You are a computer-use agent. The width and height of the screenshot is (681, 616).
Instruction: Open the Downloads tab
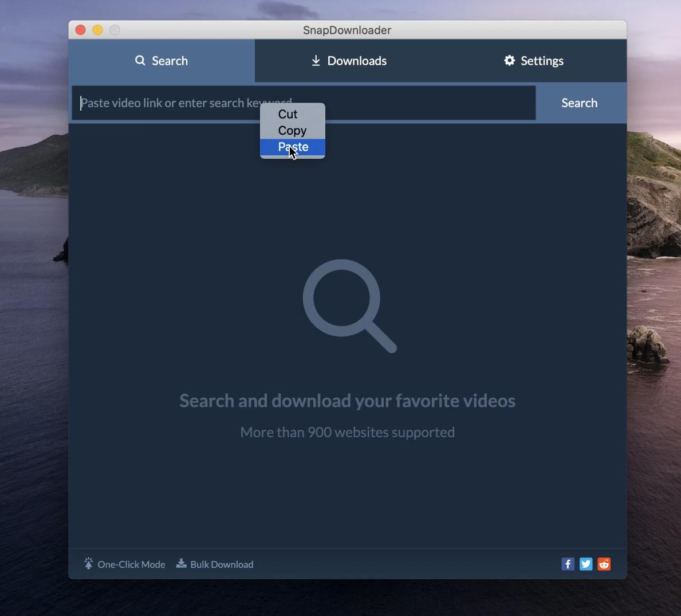point(349,61)
